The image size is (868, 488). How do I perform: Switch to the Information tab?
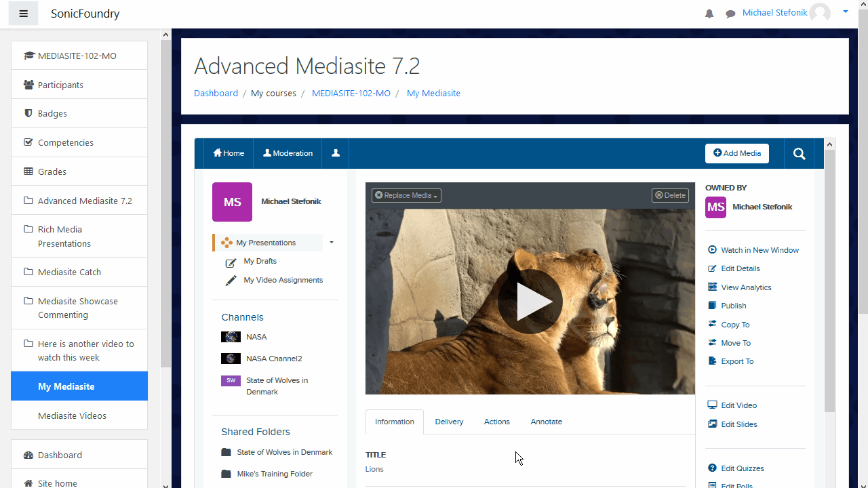395,422
